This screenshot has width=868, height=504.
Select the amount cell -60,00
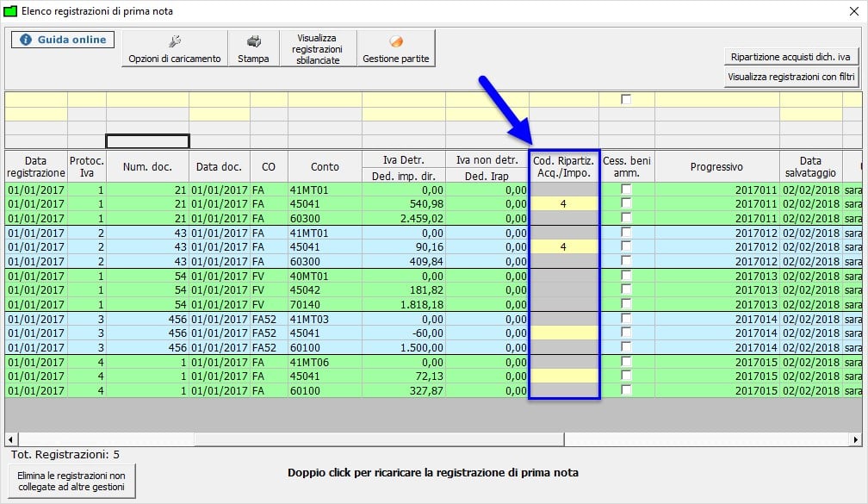point(404,333)
